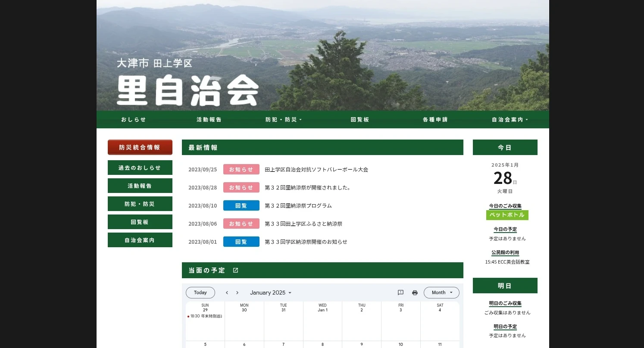
Task: Click date 2023/09/25 in news list
Action: pyautogui.click(x=203, y=170)
